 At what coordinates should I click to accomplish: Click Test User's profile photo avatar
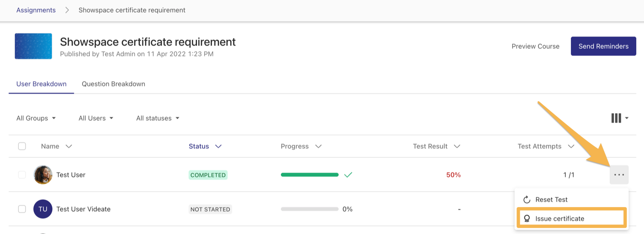click(43, 175)
